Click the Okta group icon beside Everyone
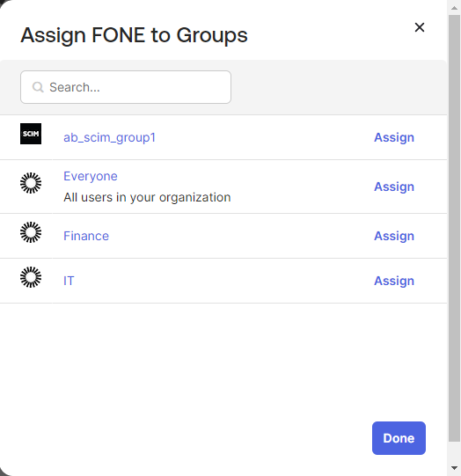The width and height of the screenshot is (461, 476). coord(31,183)
